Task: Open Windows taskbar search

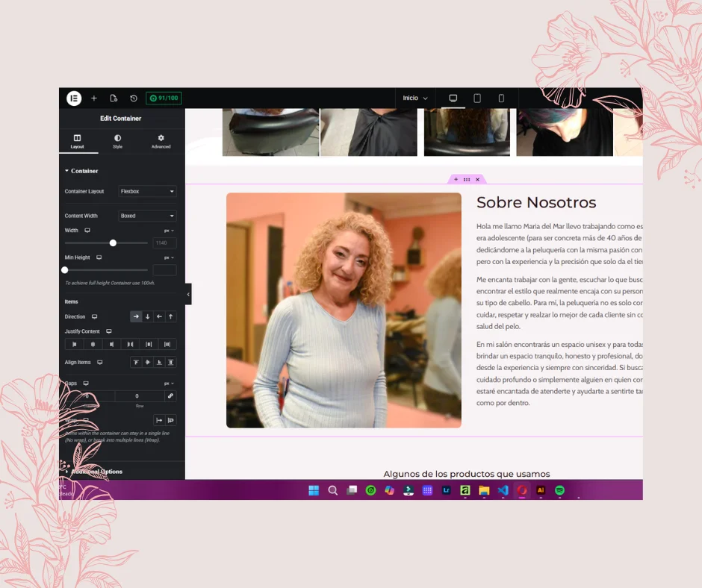Action: [332, 490]
